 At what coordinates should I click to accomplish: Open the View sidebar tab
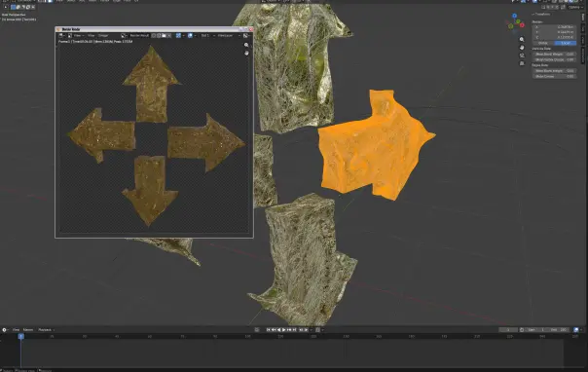pyautogui.click(x=583, y=40)
